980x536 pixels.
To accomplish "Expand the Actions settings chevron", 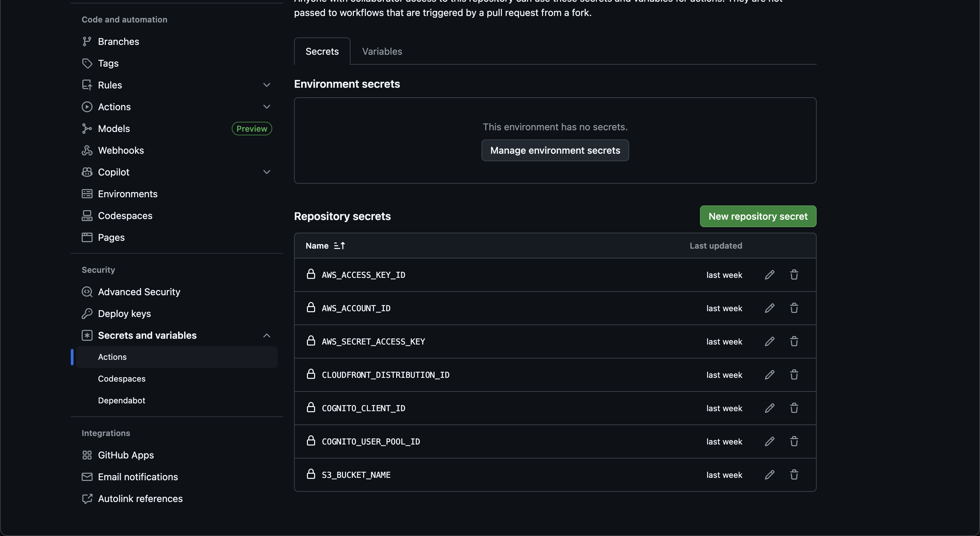I will tap(266, 107).
